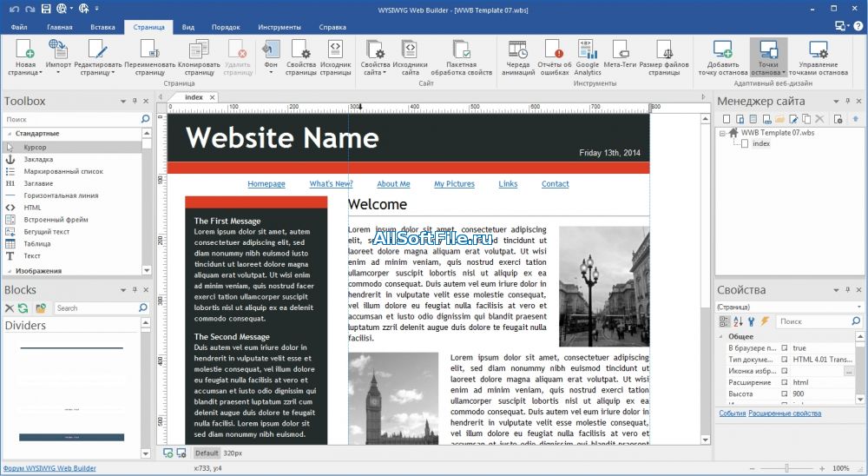Screen dimensions: 868x476
Task: Click add breakpoint icon below canvas
Action: (x=168, y=453)
